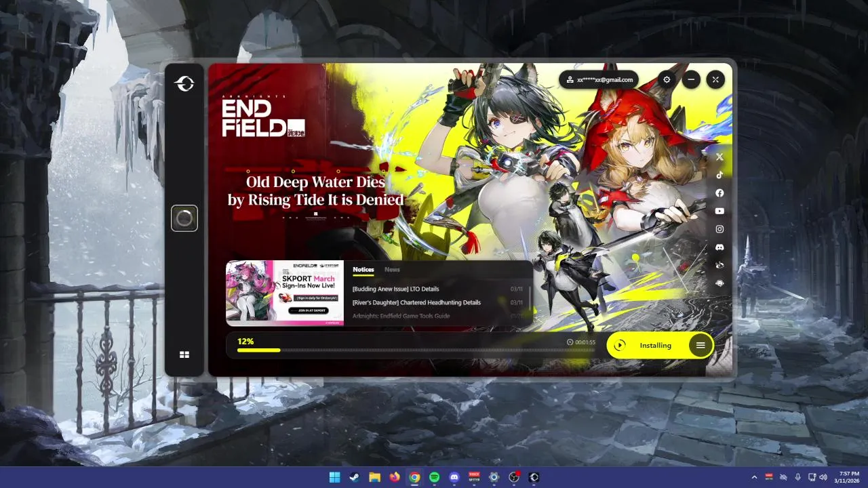Expand hidden system tray icons

755,477
